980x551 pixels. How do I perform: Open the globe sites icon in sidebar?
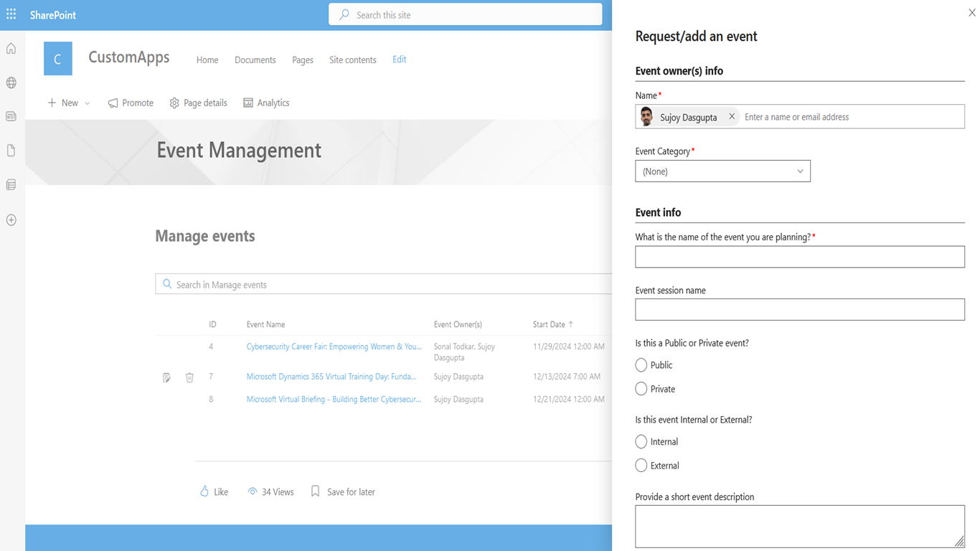[11, 83]
